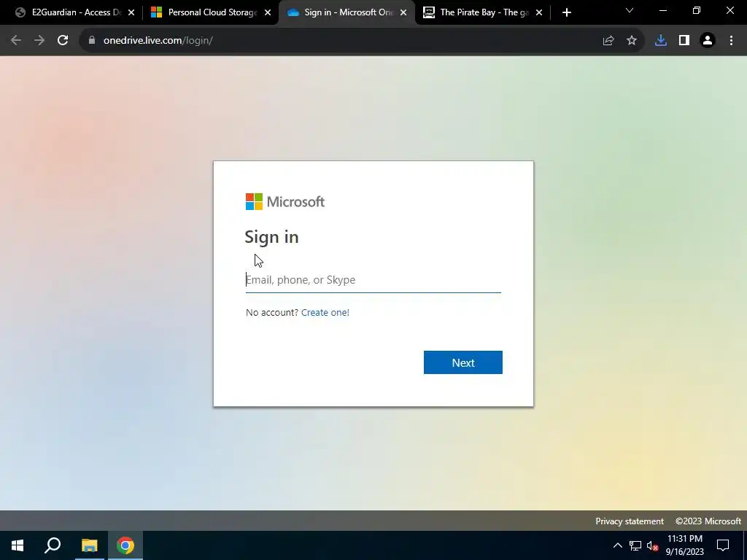The width and height of the screenshot is (747, 560).
Task: Close the E2Guardian tab
Action: [131, 12]
